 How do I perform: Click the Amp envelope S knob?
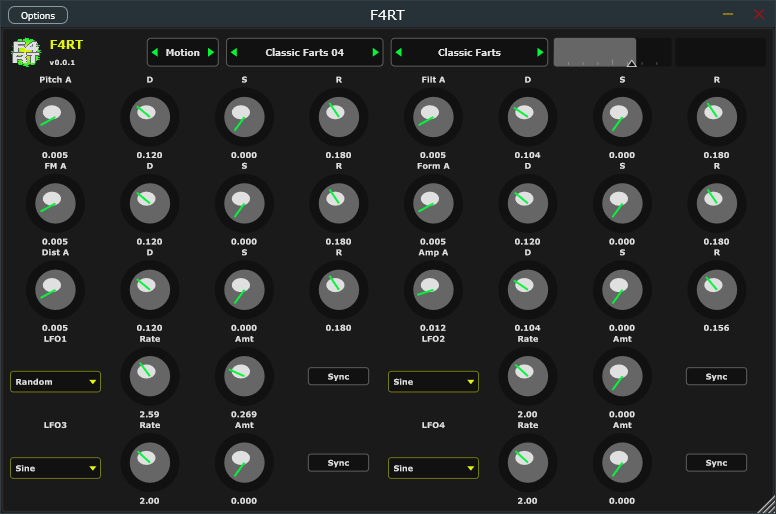point(622,290)
